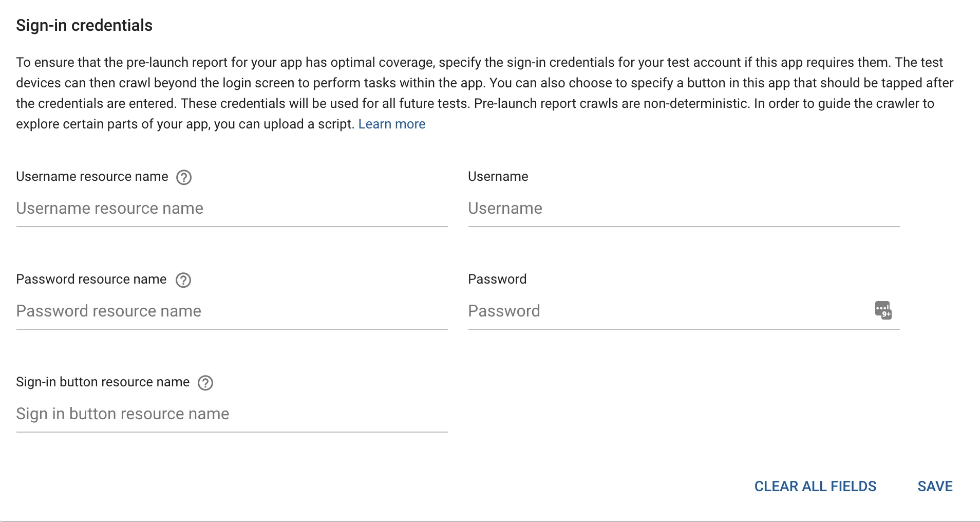The height and width of the screenshot is (522, 980).
Task: Click the help icon beside Username resource name
Action: 184,177
